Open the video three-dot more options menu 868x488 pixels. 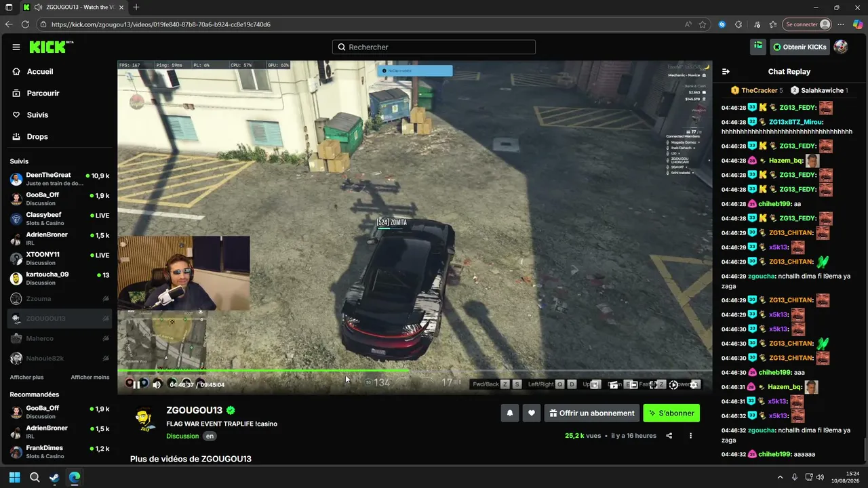tap(690, 436)
